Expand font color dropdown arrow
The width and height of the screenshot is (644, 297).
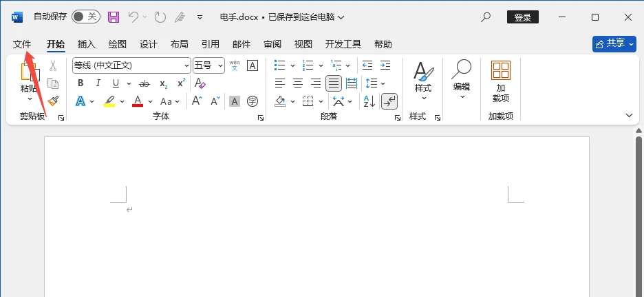(150, 101)
